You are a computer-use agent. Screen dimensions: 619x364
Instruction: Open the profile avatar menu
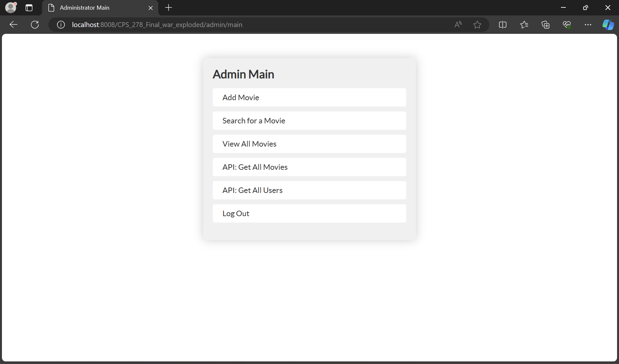[x=11, y=7]
